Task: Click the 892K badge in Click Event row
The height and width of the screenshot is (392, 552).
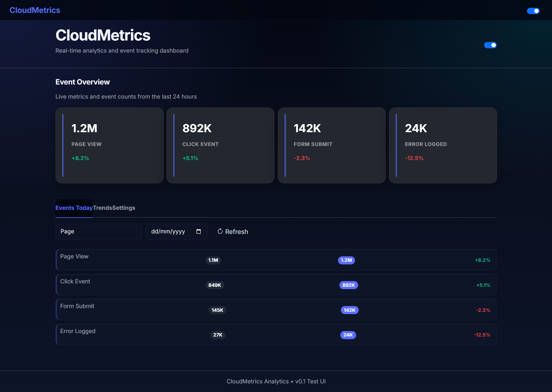Action: pos(349,285)
